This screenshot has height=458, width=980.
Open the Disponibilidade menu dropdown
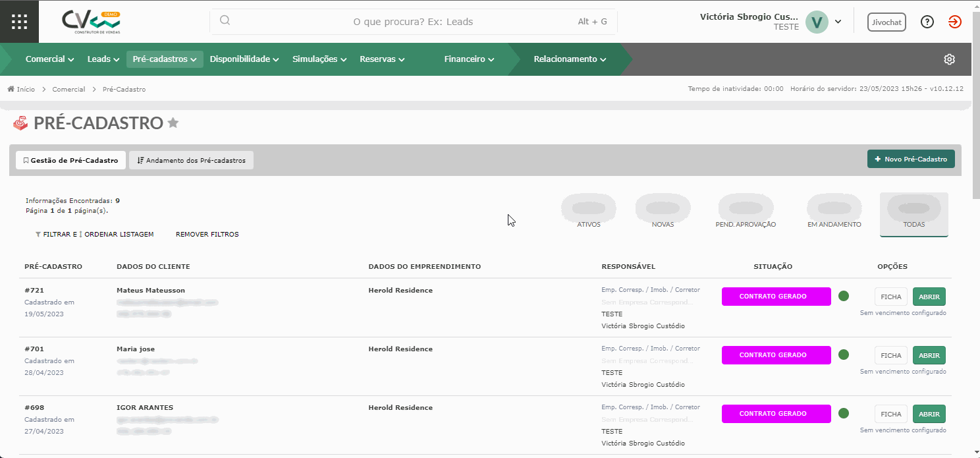coord(244,59)
